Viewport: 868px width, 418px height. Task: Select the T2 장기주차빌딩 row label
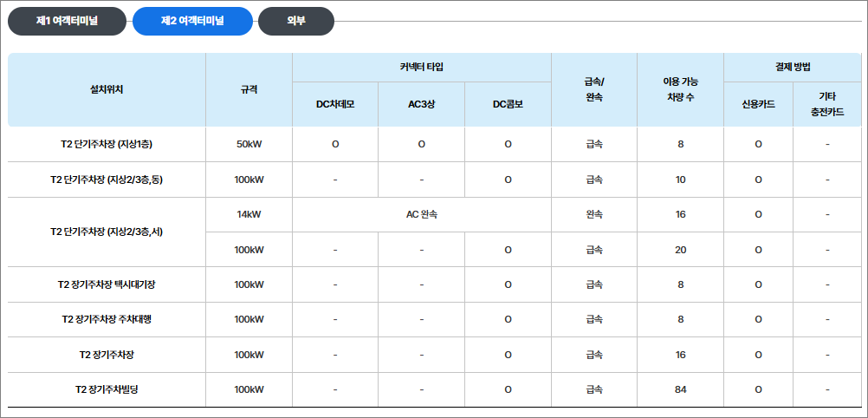[107, 389]
